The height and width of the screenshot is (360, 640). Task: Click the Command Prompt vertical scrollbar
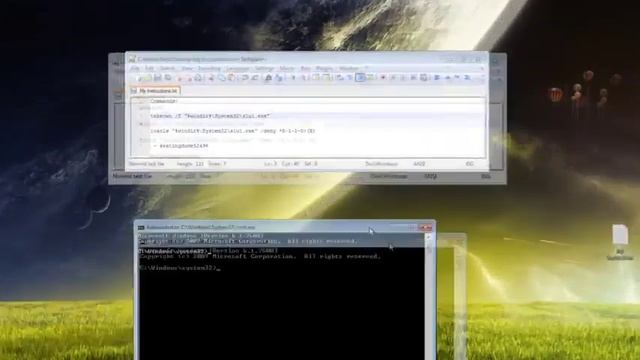coord(428,296)
